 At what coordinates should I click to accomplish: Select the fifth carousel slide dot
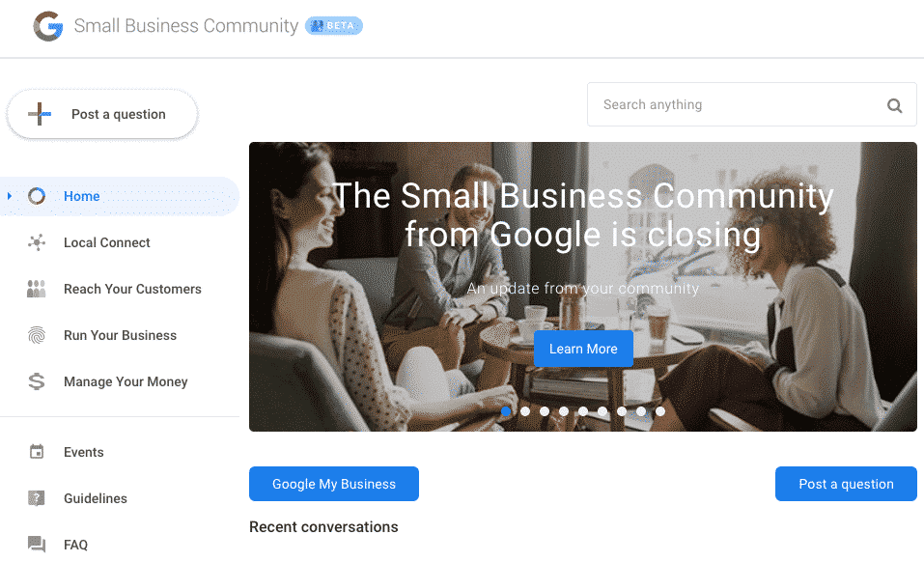tap(583, 411)
